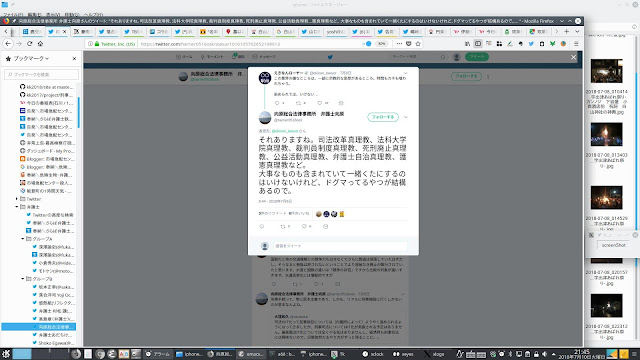Close the tweet overlay with the X

tap(573, 57)
